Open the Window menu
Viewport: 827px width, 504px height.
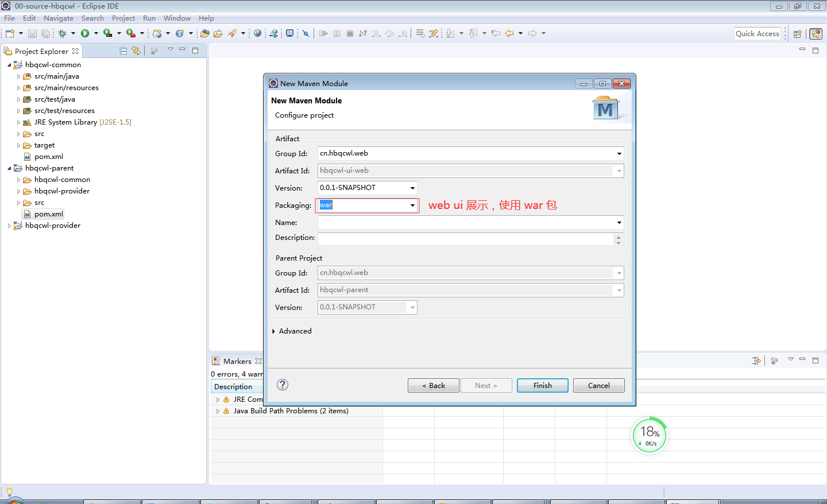pyautogui.click(x=177, y=18)
